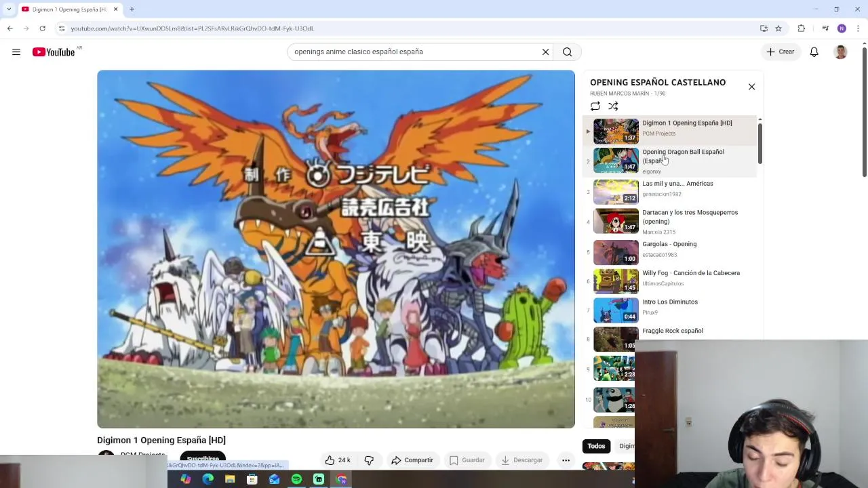Click the Descargar download button

point(522,460)
